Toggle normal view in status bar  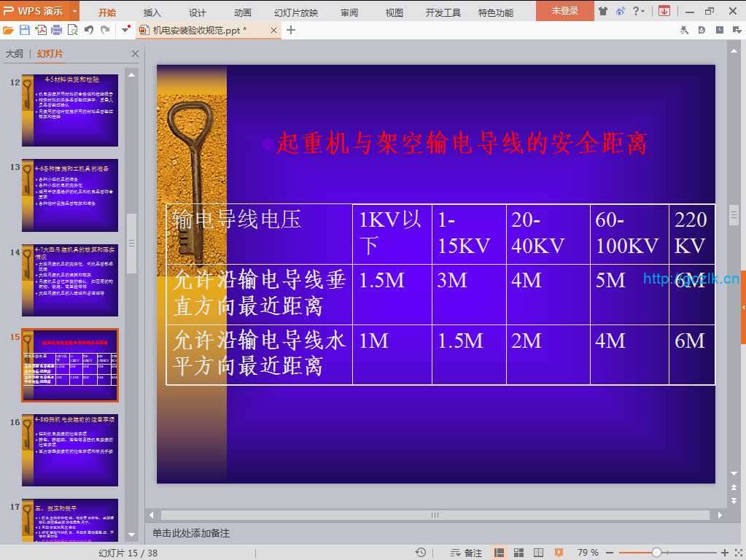point(500,553)
